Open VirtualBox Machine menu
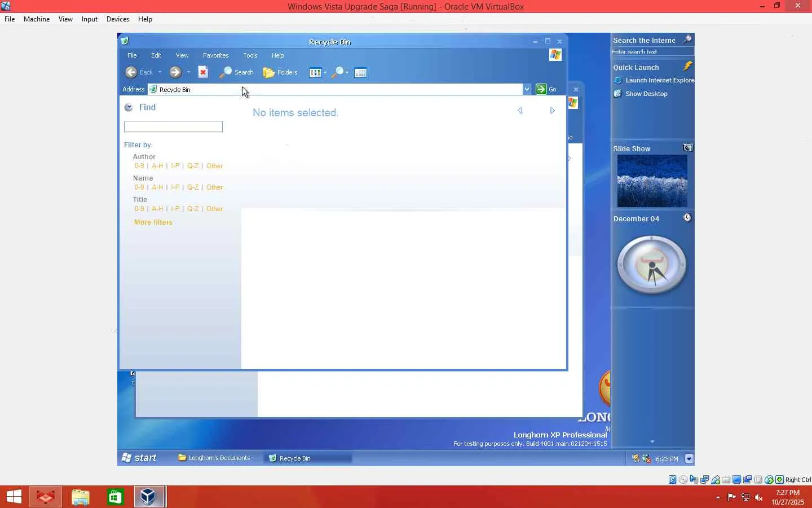 (x=37, y=19)
